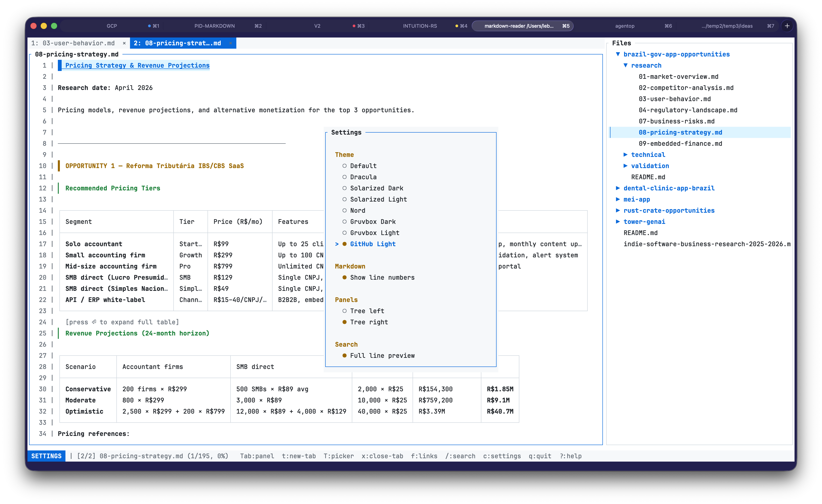Open settings via the c:settings status item
Screen dimensions: 822x504
(x=502, y=456)
